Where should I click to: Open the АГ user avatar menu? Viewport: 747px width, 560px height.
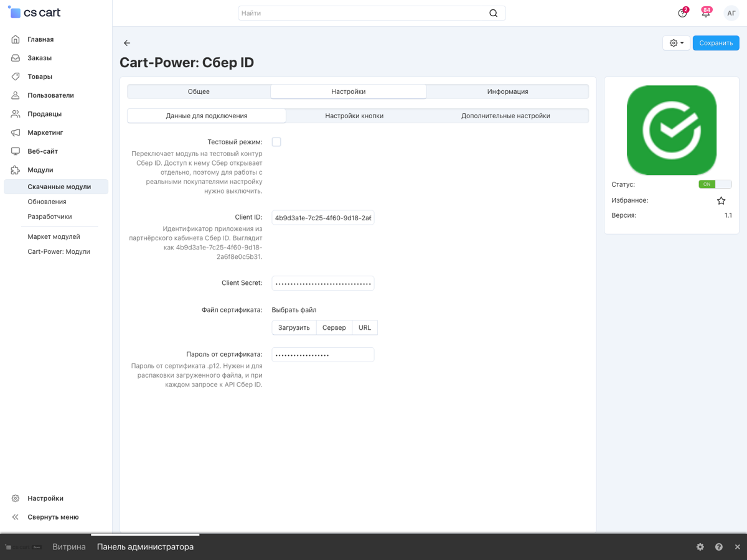click(731, 13)
